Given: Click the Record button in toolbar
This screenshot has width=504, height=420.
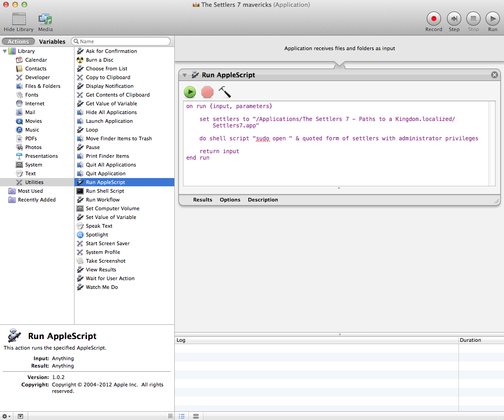Looking at the screenshot, I should click(x=433, y=19).
